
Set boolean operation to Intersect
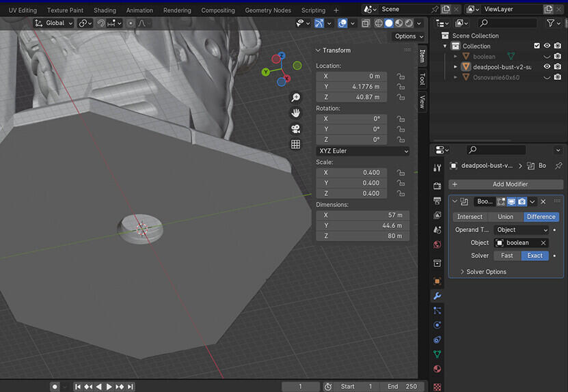click(470, 216)
